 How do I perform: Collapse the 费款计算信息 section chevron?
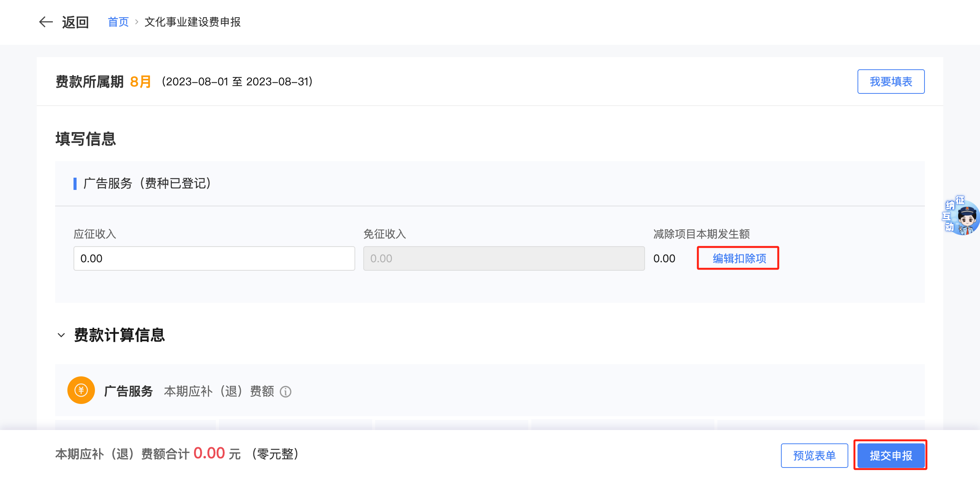pyautogui.click(x=61, y=335)
